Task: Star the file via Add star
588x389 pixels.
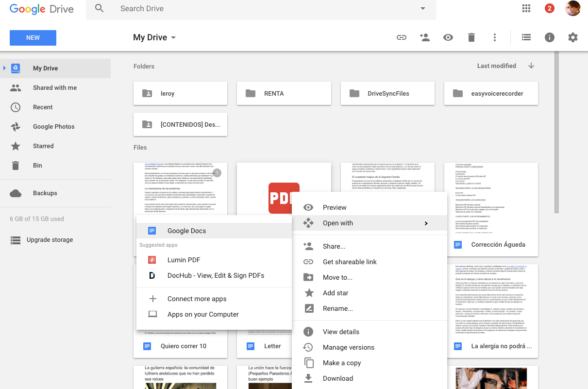Action: (x=336, y=293)
